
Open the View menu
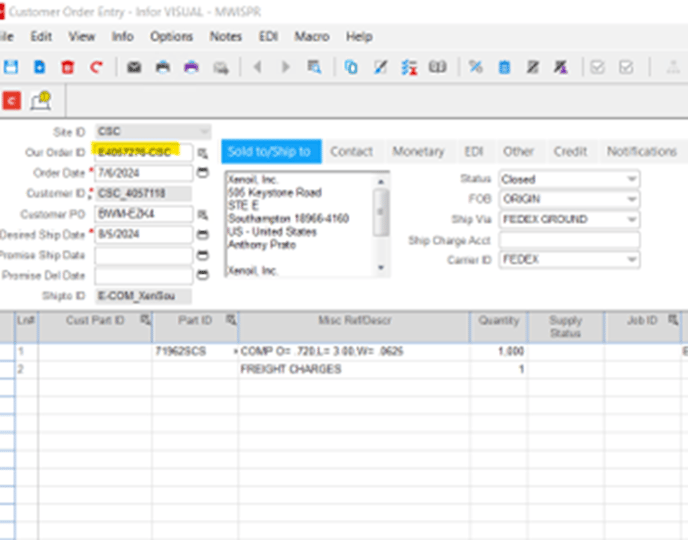click(82, 36)
